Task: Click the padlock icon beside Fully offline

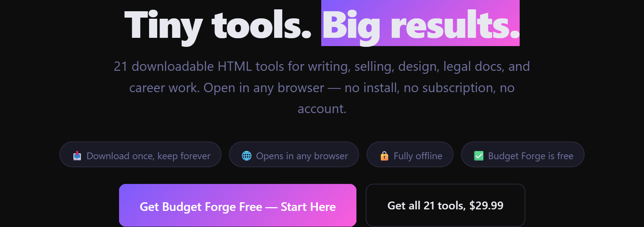Action: 385,156
